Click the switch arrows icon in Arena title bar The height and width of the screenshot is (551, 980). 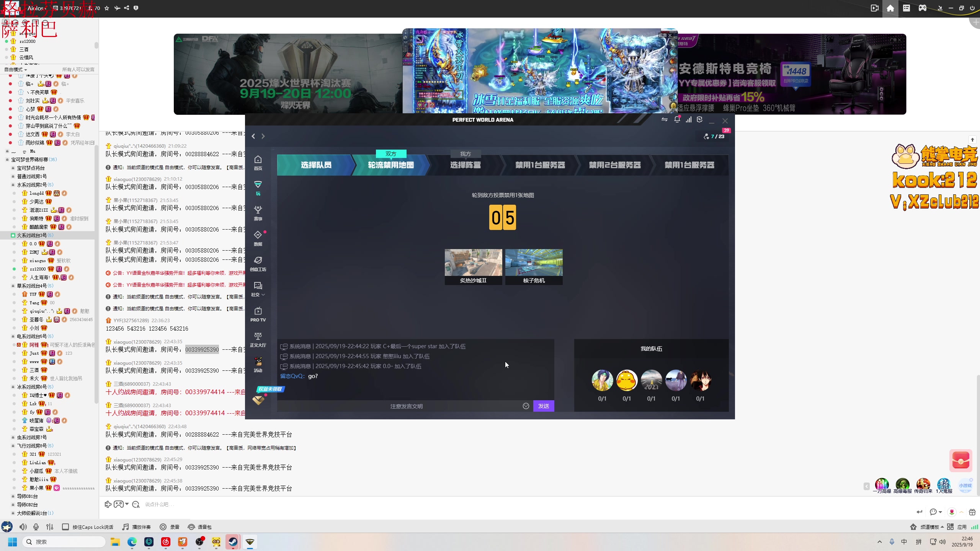click(x=665, y=119)
